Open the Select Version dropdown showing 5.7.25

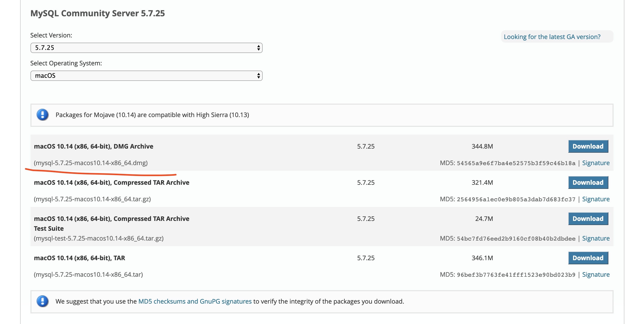146,48
